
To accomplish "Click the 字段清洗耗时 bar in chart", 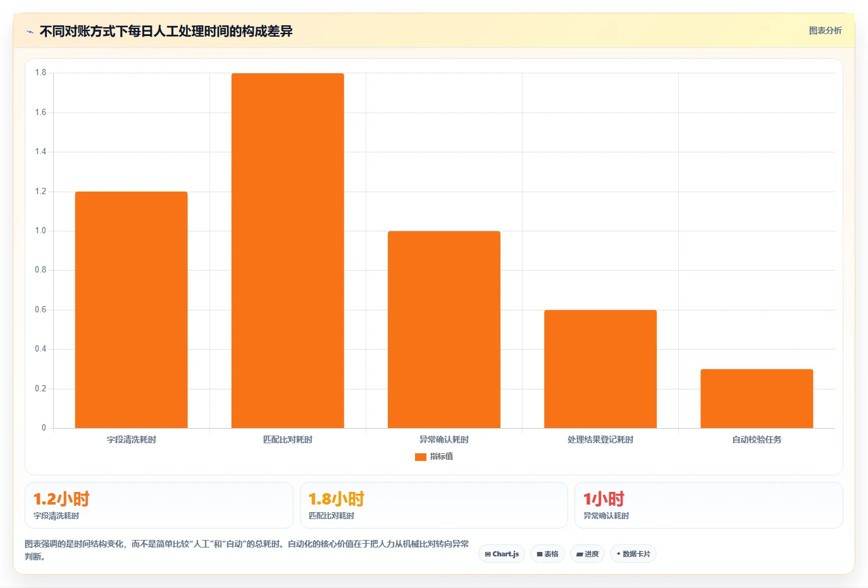I will click(x=132, y=310).
